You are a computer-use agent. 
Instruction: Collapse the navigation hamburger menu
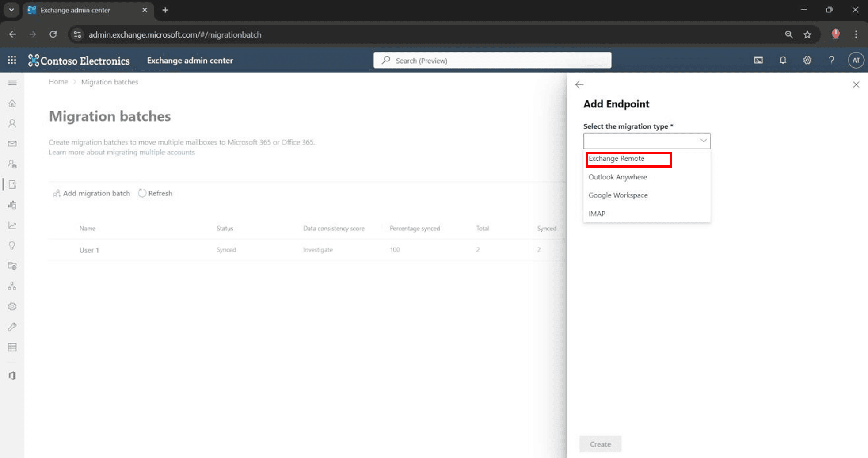pos(12,83)
